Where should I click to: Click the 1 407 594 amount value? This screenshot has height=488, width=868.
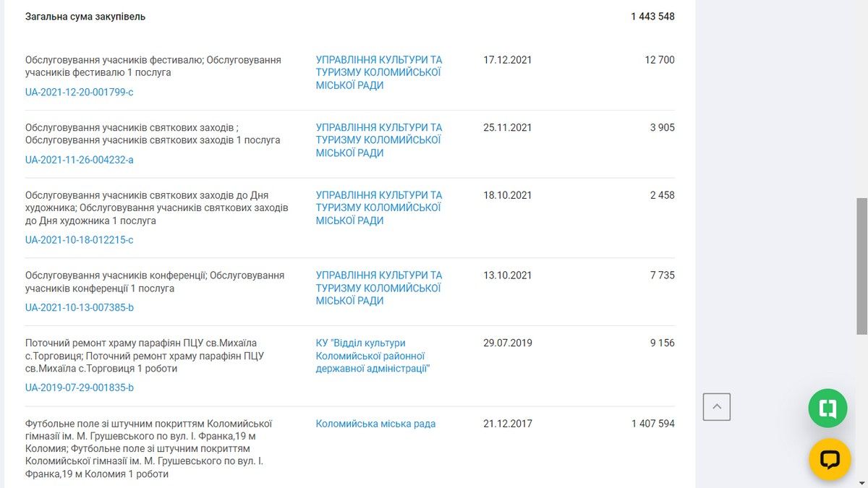(652, 424)
